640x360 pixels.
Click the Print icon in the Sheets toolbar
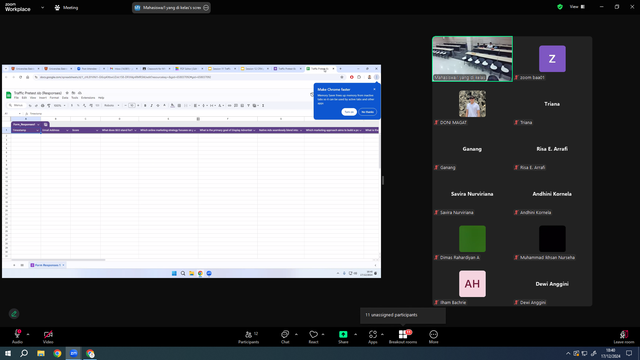42,106
